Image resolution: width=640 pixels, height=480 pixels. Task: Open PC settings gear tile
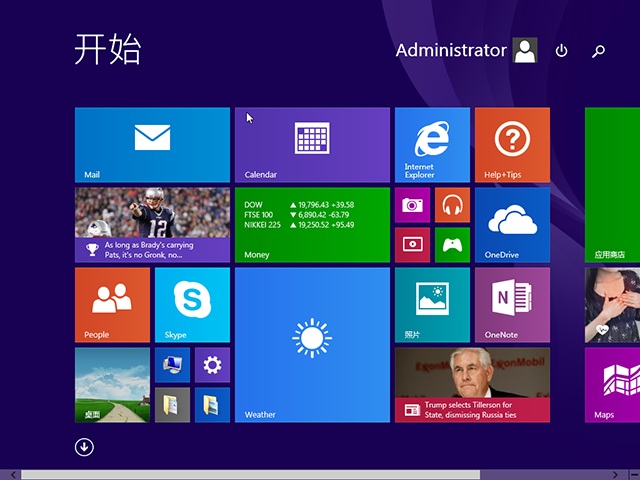[212, 365]
